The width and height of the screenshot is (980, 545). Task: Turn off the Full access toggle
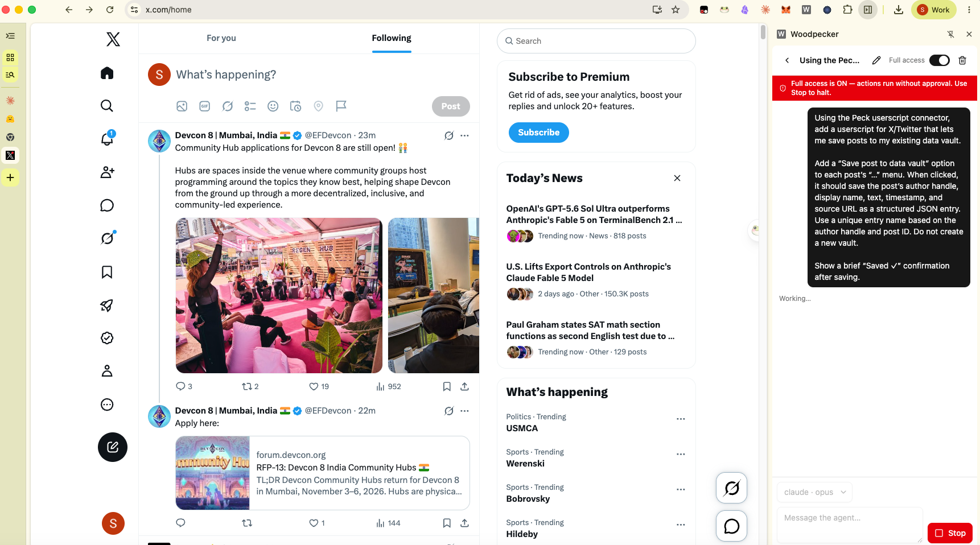(940, 60)
